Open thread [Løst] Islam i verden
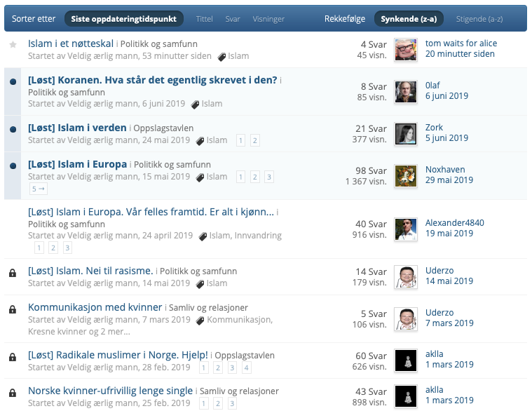Viewport: 532px width, 411px height. click(x=77, y=128)
